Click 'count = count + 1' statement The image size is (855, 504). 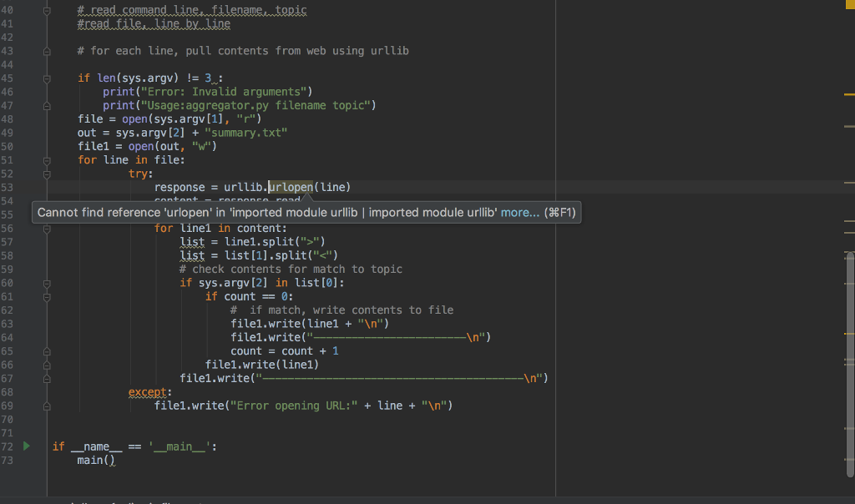pos(285,351)
